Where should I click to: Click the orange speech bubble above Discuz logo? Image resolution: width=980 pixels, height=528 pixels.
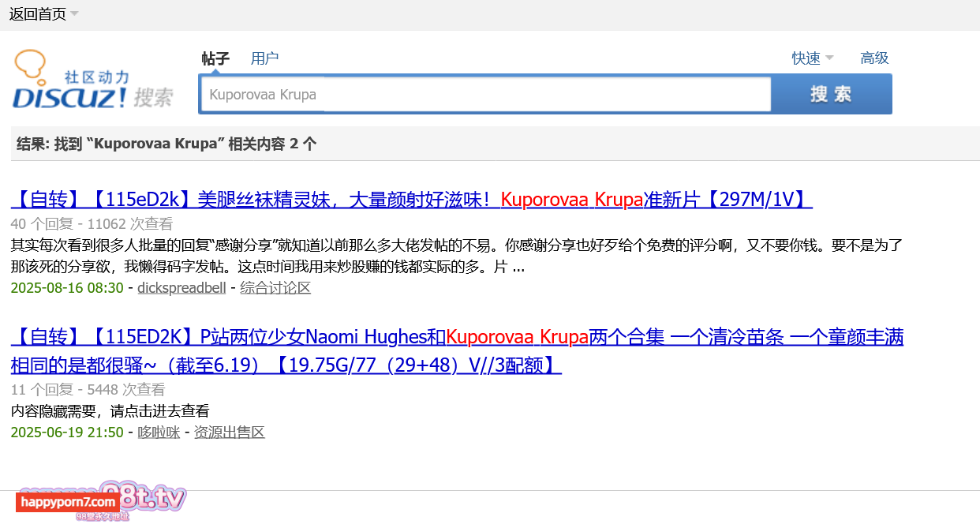31,65
